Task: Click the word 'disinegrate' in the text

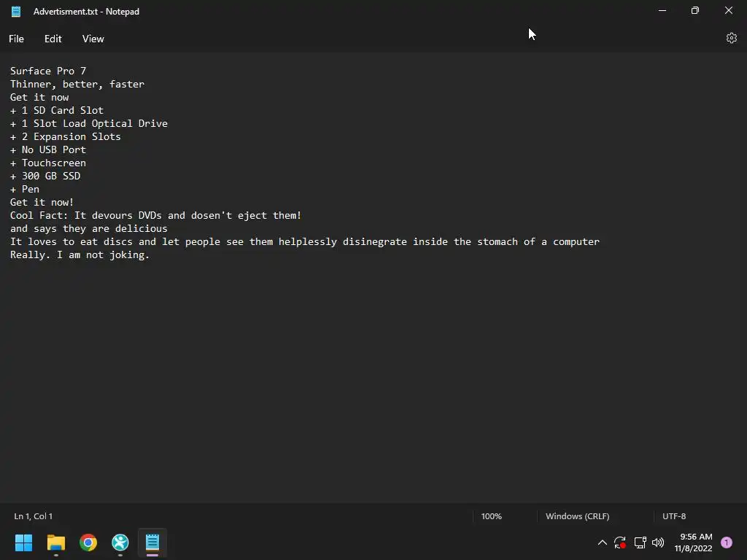Action: click(375, 242)
